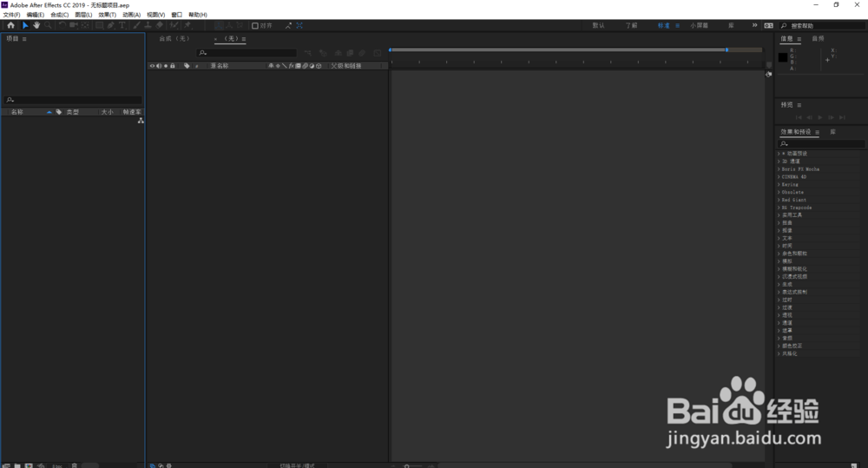Open the 合成(C) menu
The width and height of the screenshot is (868, 468).
(x=59, y=15)
